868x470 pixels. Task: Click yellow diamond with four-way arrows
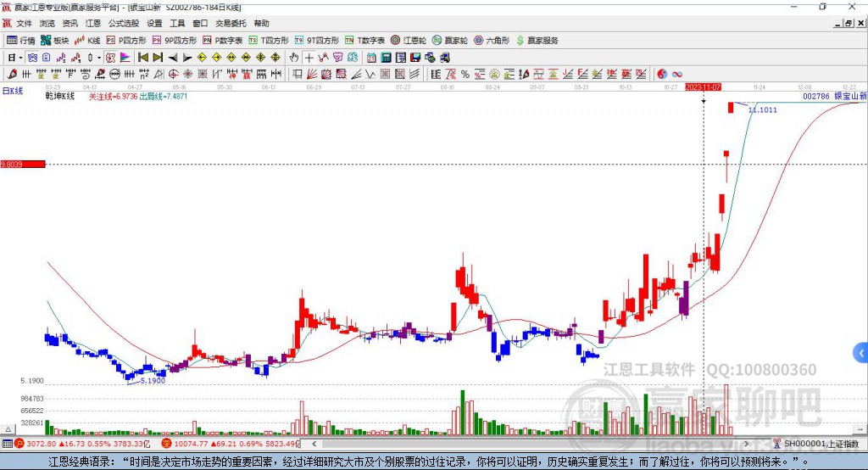[260, 57]
